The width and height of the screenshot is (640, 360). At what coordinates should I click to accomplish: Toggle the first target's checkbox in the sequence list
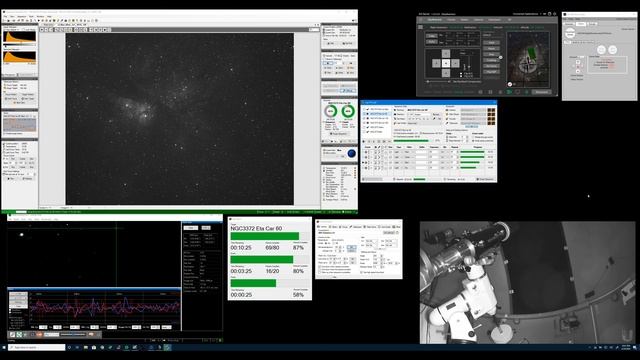(364, 109)
